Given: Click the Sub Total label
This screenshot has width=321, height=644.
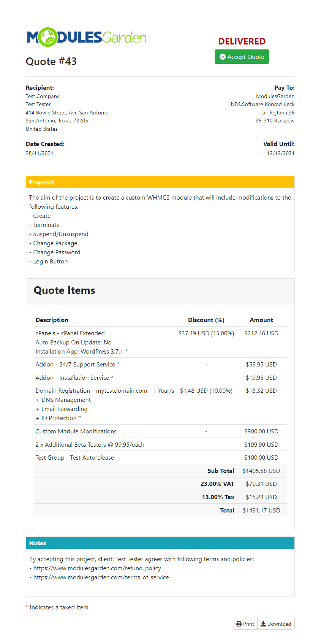Looking at the screenshot, I should point(221,471).
